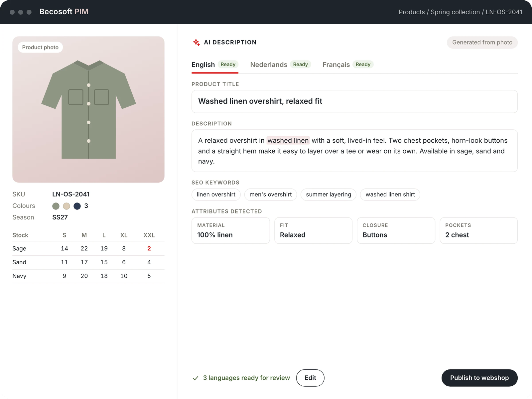
Task: Click the Navy row label
Action: point(19,276)
